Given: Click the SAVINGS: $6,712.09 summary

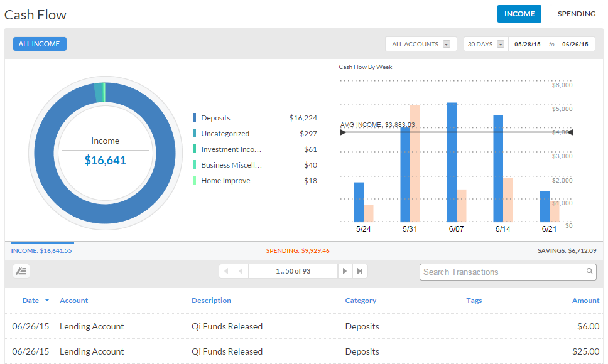Looking at the screenshot, I should [x=567, y=250].
